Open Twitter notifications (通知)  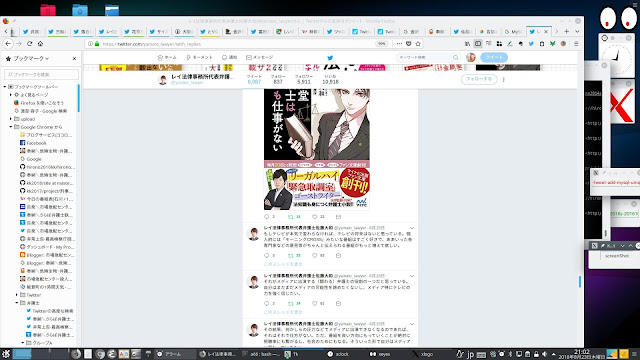[229, 58]
